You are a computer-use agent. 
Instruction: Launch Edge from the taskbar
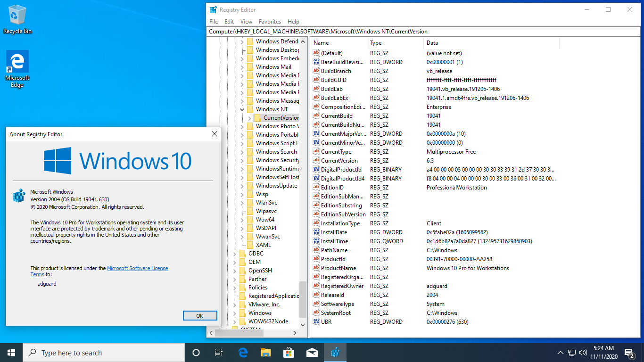(x=243, y=353)
